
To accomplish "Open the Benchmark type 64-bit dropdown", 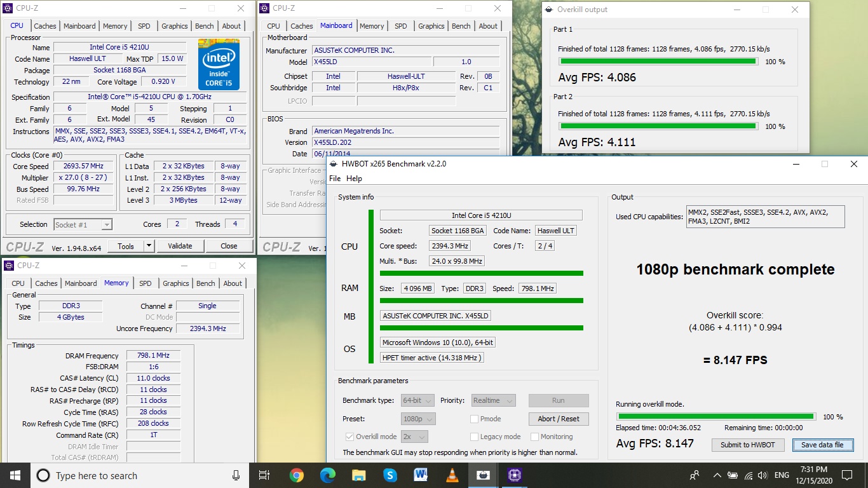I will pyautogui.click(x=417, y=400).
